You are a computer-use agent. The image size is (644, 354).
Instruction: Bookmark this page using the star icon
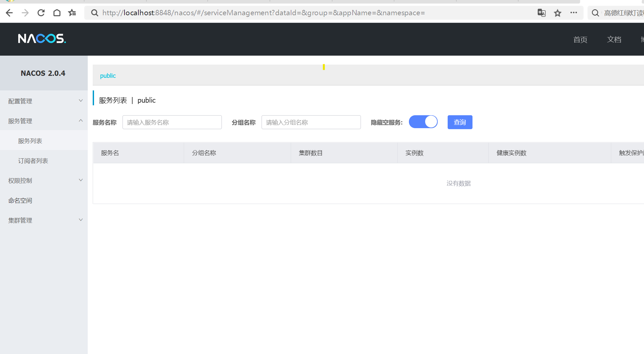558,13
